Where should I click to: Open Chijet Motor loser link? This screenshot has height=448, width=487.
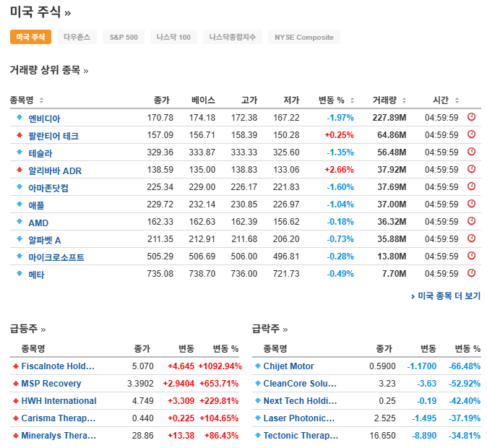point(288,366)
